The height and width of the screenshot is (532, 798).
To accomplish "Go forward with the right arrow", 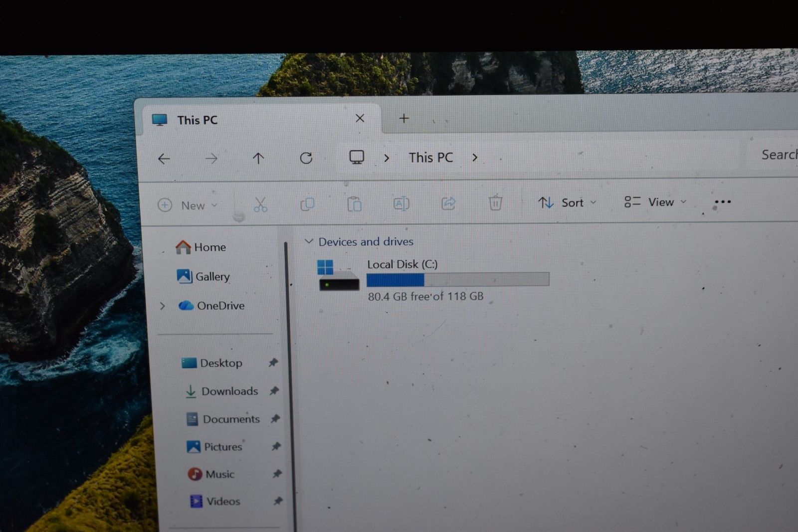I will click(x=211, y=159).
